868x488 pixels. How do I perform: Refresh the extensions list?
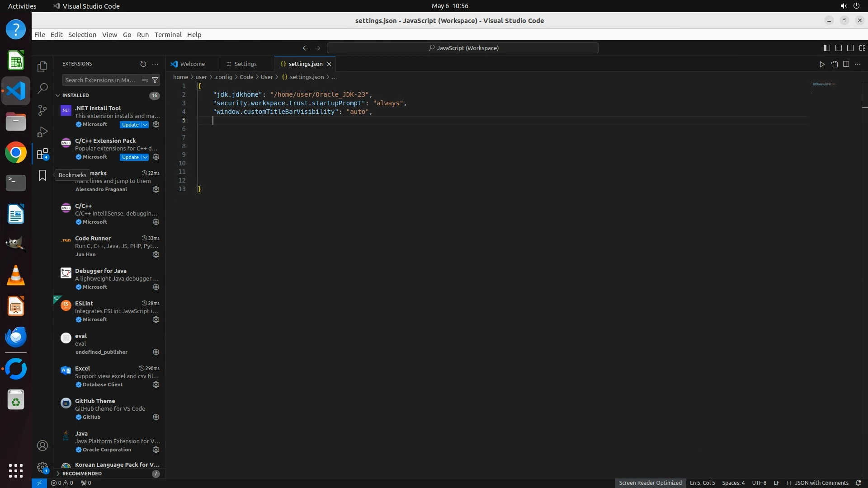[x=143, y=64]
